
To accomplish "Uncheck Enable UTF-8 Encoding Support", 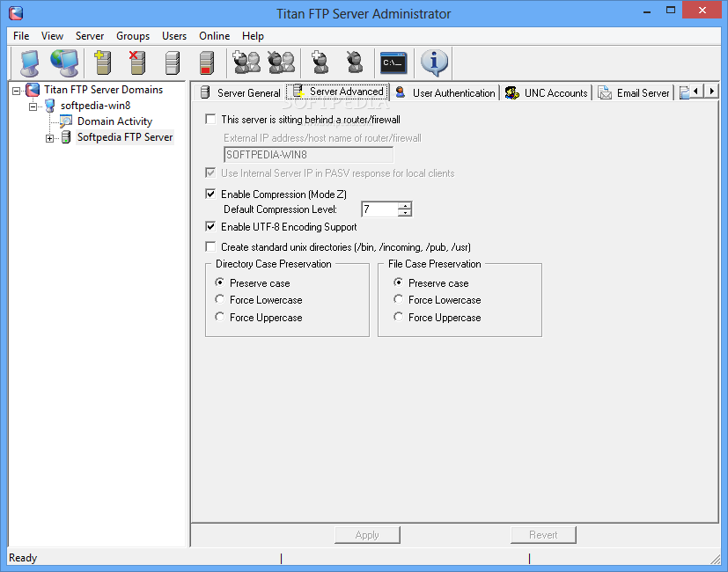I will pos(210,226).
